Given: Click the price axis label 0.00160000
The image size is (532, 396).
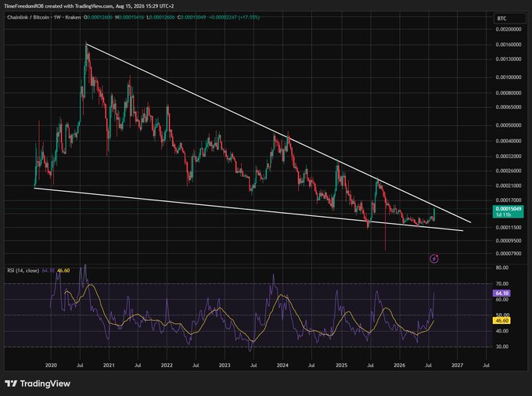Looking at the screenshot, I should point(509,45).
